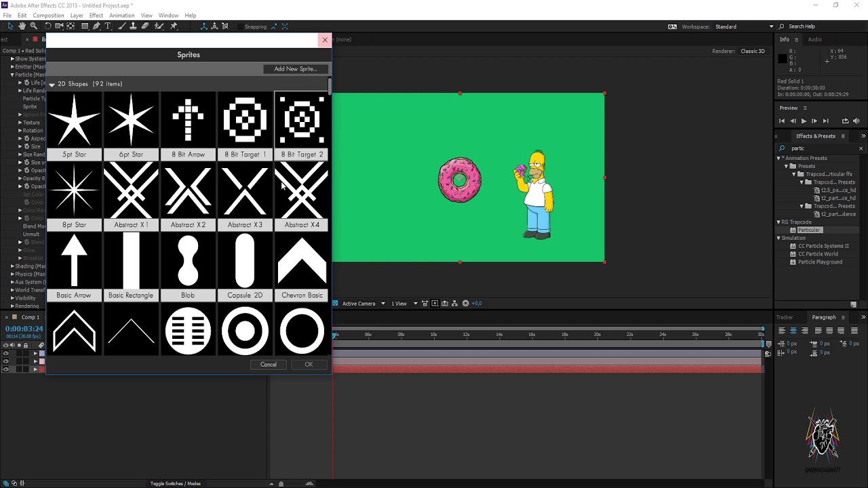Expand the Physics property group
This screenshot has height=488, width=868.
(12, 274)
